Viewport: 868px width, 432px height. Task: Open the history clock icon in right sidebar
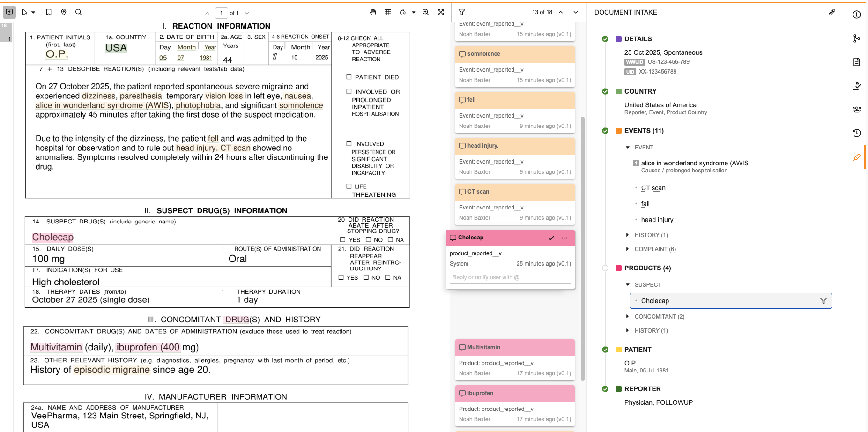pos(856,133)
